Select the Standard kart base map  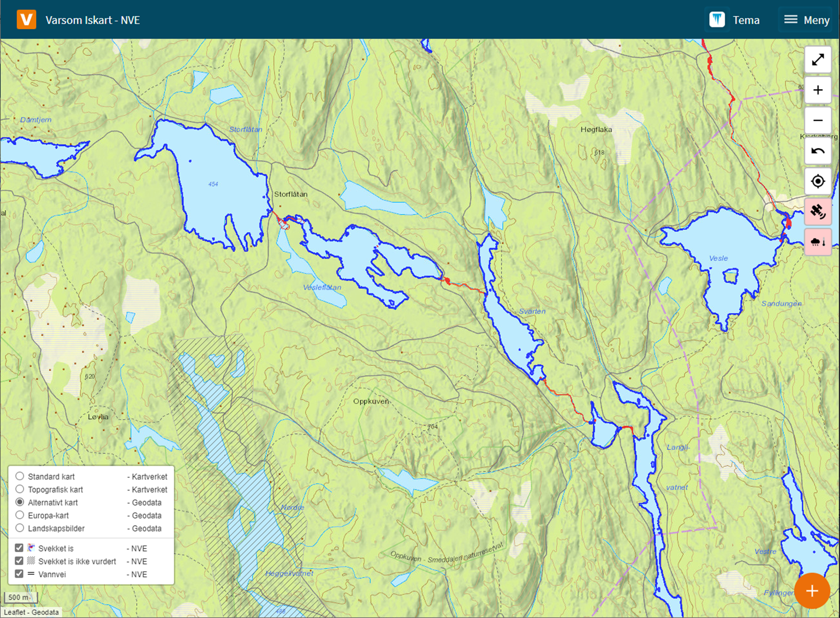[x=20, y=476]
